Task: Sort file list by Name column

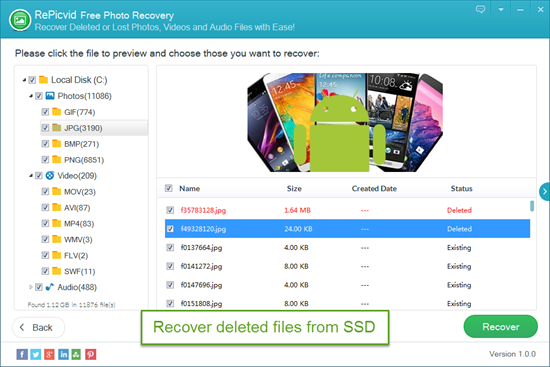Action: click(189, 188)
